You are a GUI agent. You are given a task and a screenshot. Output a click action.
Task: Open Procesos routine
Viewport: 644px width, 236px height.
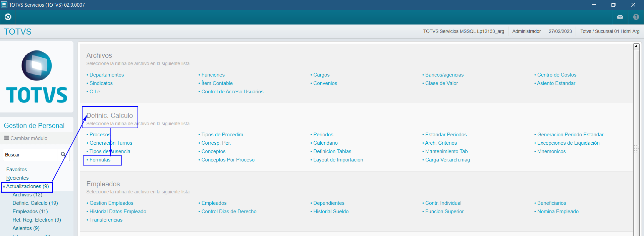pyautogui.click(x=100, y=135)
